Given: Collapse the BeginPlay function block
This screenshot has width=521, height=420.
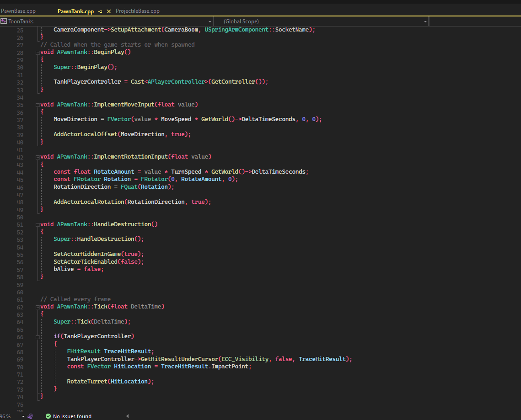Looking at the screenshot, I should (38, 53).
